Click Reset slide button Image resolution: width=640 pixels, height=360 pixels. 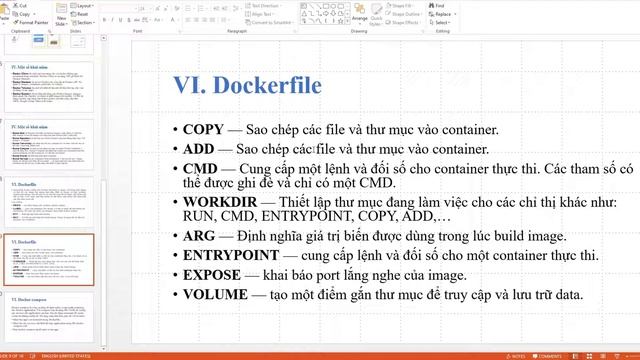[80, 14]
